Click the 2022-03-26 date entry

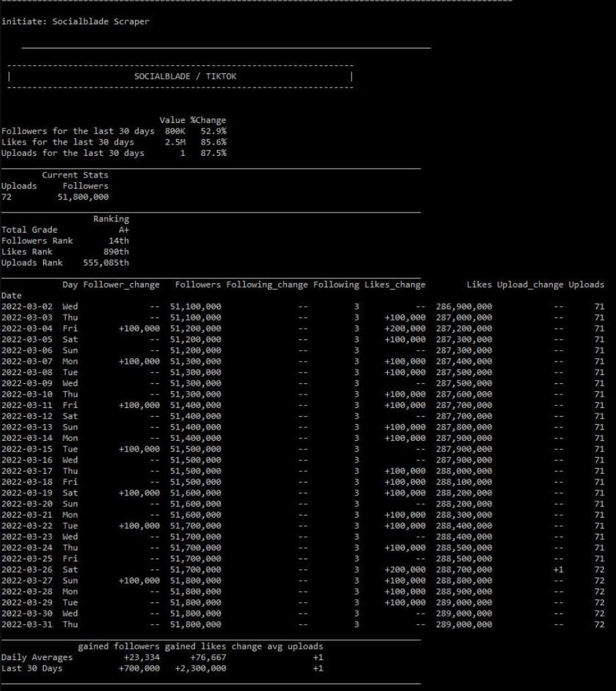26,569
